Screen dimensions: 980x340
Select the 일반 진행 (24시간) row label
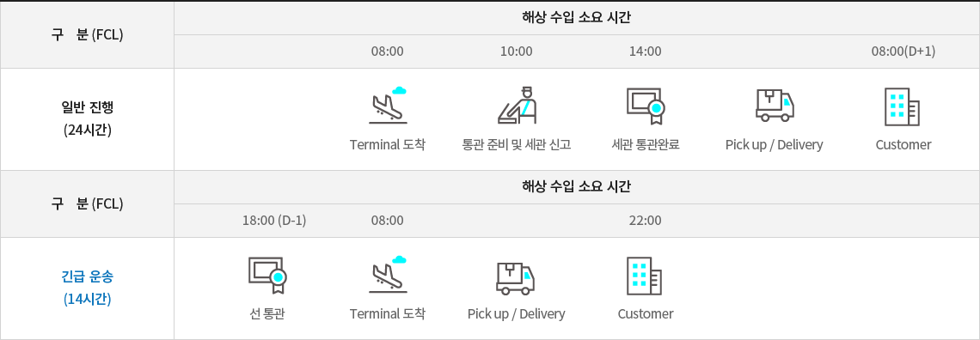click(88, 118)
